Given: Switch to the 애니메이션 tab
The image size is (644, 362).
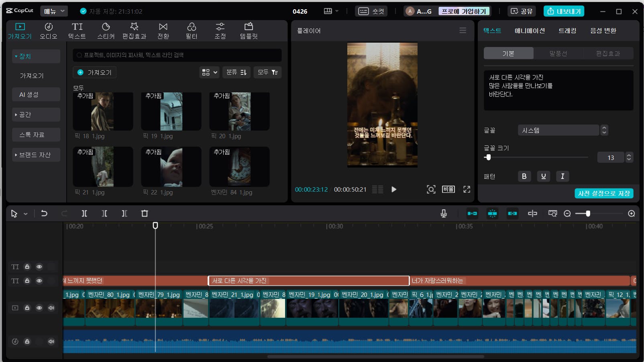Looking at the screenshot, I should [x=530, y=31].
